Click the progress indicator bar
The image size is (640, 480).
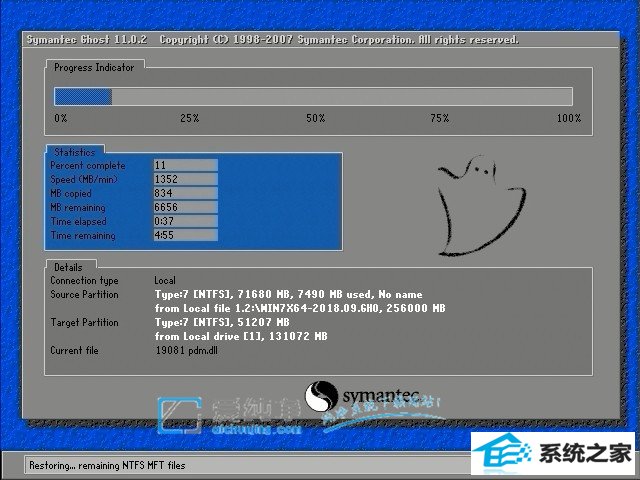(313, 97)
